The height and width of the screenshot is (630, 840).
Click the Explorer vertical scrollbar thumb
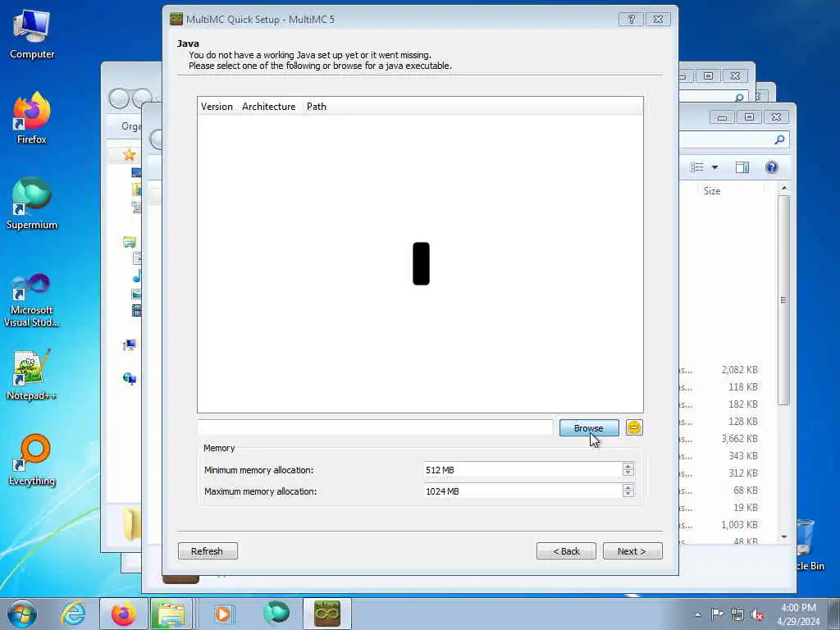click(783, 300)
